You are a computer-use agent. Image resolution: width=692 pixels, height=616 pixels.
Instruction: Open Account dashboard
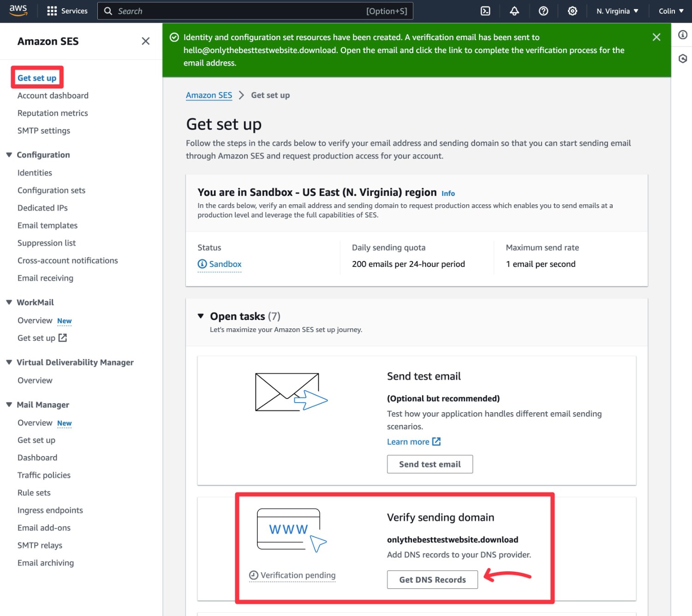(x=53, y=95)
